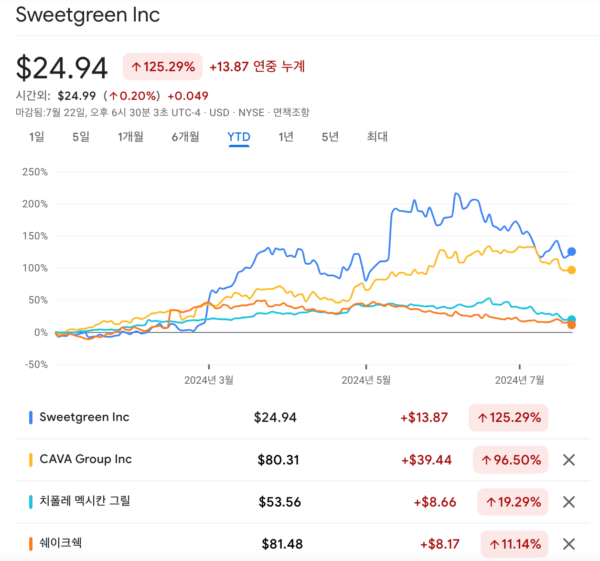
Task: Open the 6개월 chart range
Action: (185, 137)
